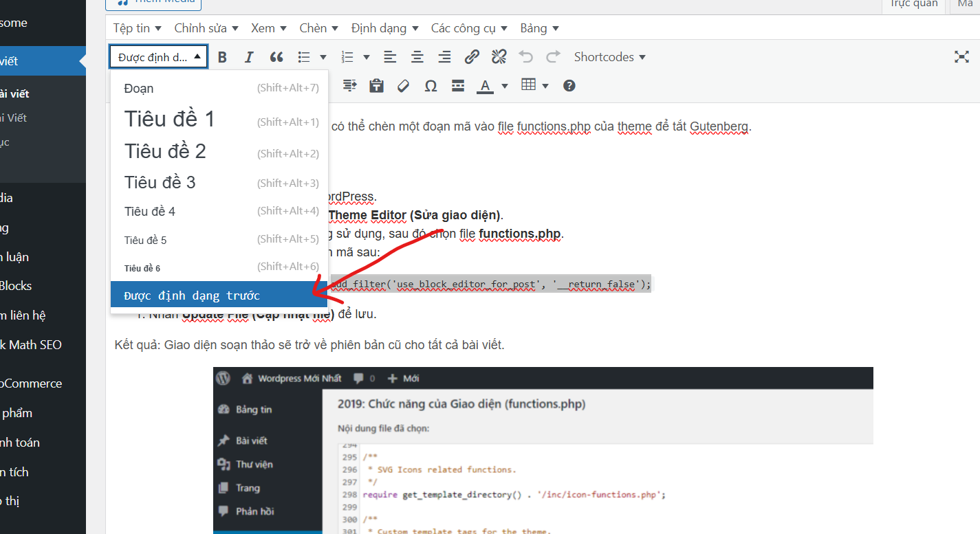Open the Tệp tin menu
The height and width of the screenshot is (534, 980).
pos(138,28)
